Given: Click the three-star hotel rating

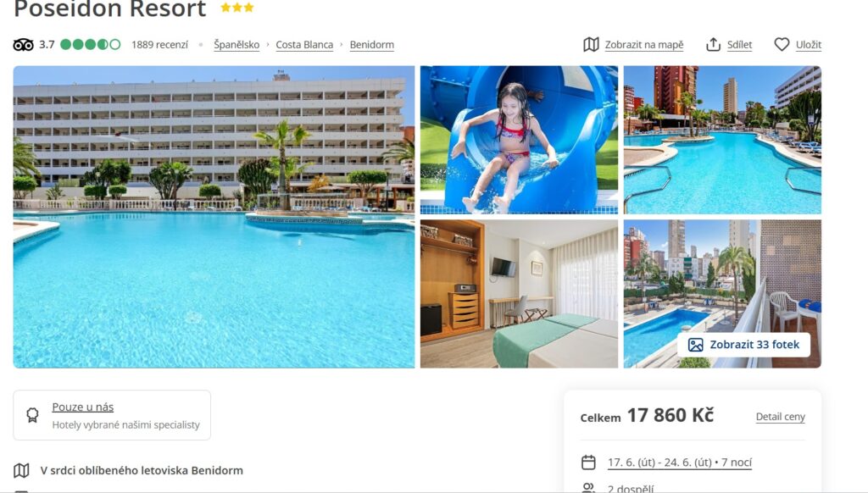Looking at the screenshot, I should (x=237, y=8).
